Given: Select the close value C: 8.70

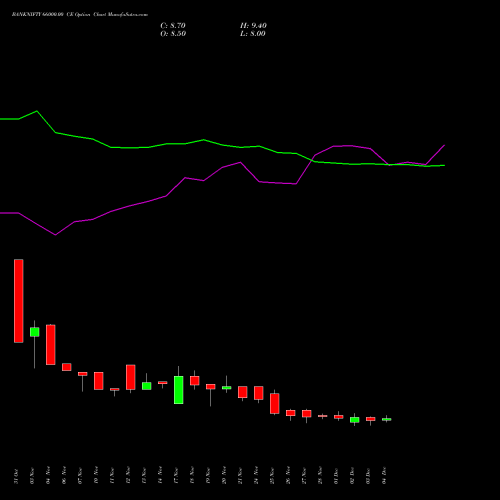Looking at the screenshot, I should [173, 26].
